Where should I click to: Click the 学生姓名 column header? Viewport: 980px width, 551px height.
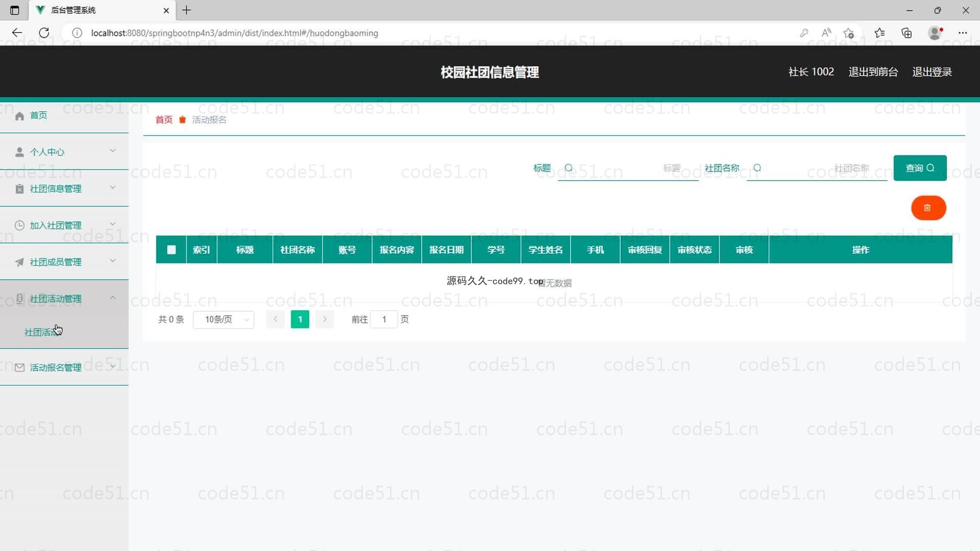[546, 250]
